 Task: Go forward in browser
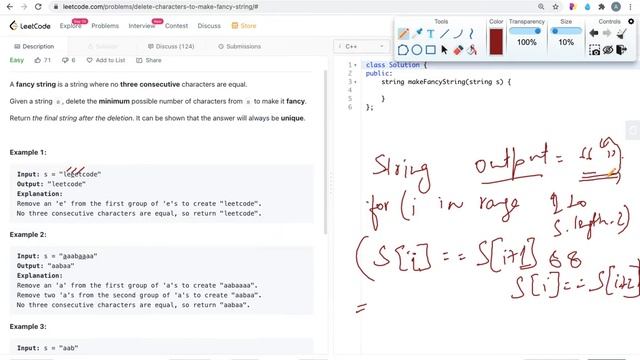click(24, 7)
